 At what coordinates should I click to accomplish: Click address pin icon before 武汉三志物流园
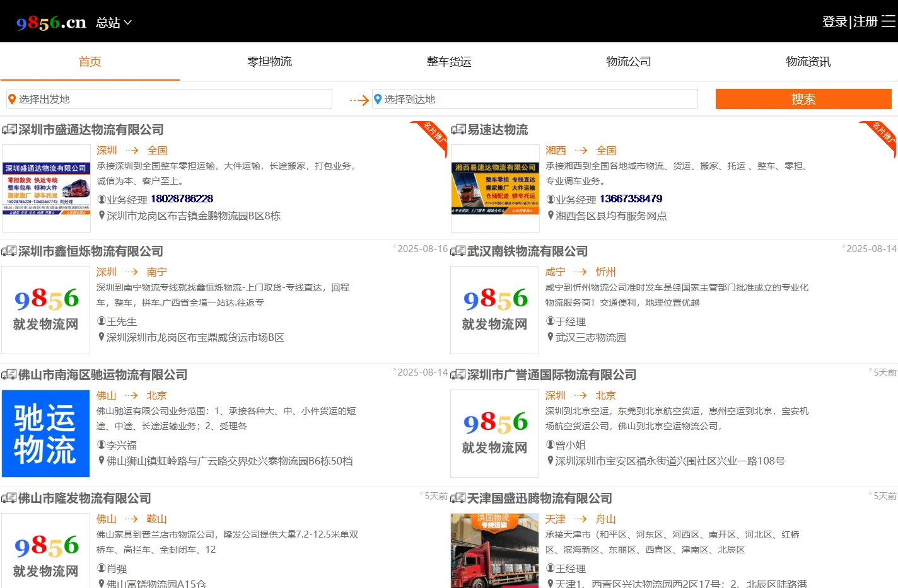tap(551, 337)
